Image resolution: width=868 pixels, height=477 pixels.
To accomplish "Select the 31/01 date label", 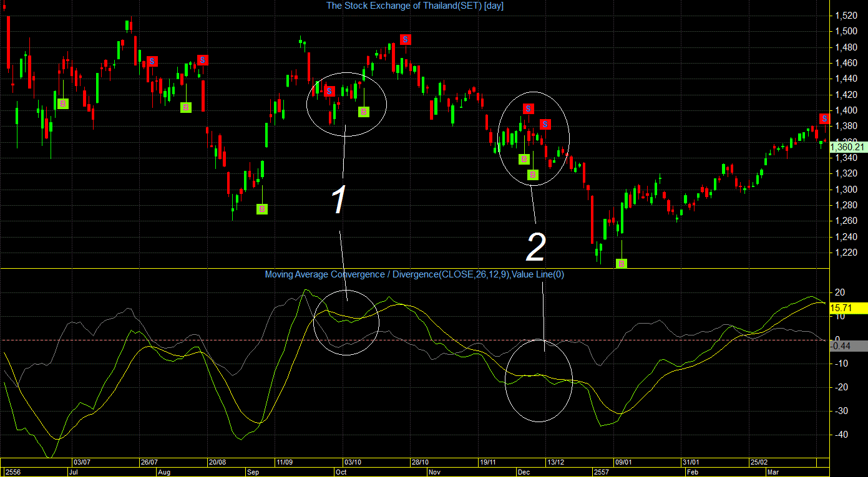I will point(691,463).
